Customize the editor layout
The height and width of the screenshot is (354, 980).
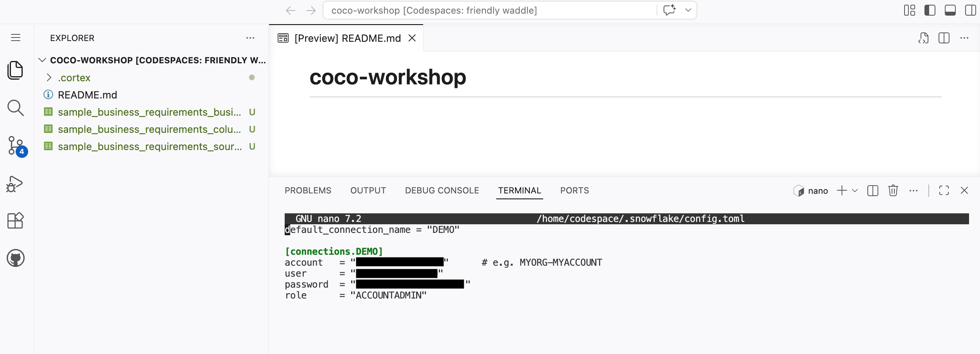pyautogui.click(x=910, y=10)
